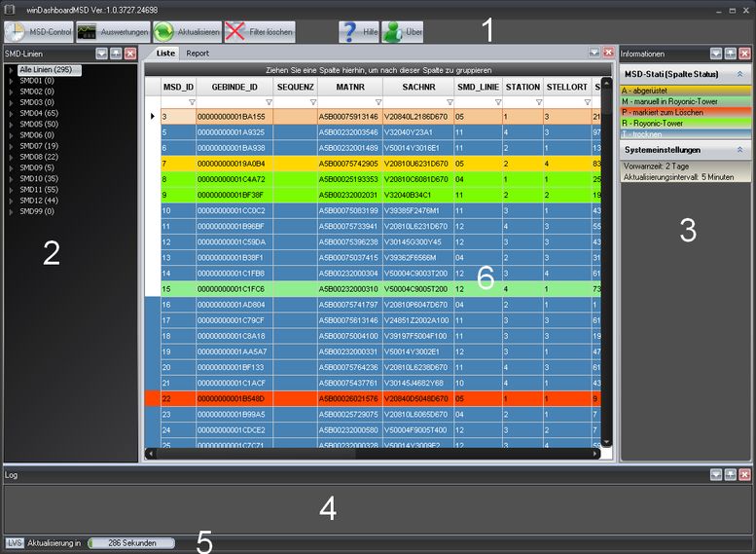
Task: Click the cell SACHNR V50004C9005T200
Action: (418, 289)
